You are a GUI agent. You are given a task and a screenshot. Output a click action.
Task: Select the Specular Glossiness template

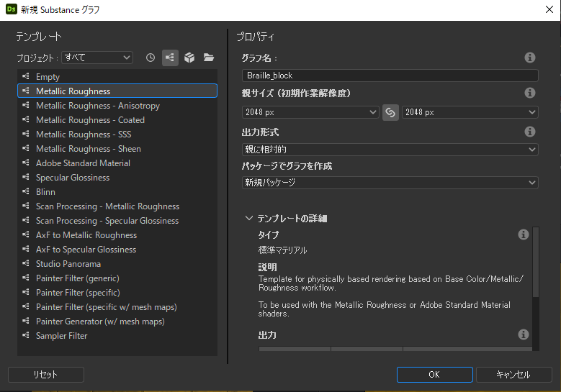pyautogui.click(x=117, y=177)
